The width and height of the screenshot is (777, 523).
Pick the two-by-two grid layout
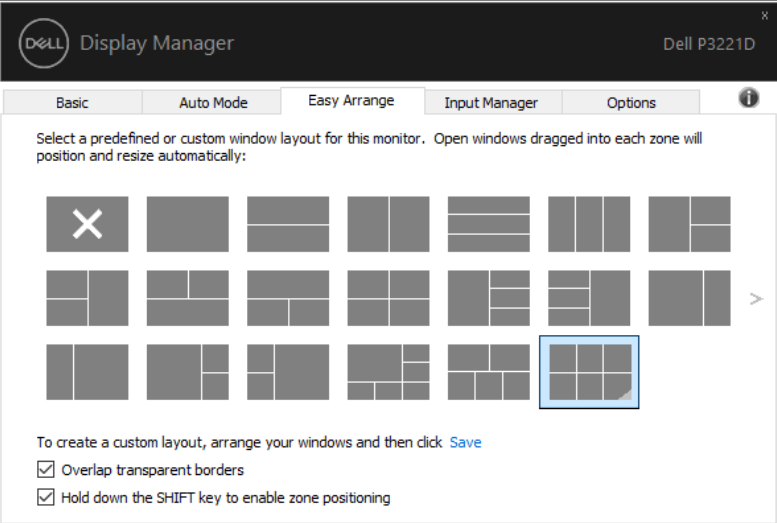[x=388, y=298]
